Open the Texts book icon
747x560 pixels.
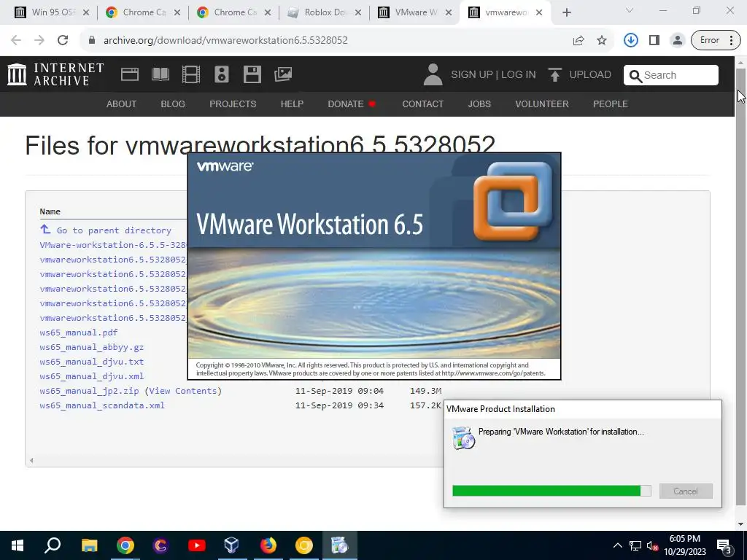click(160, 74)
